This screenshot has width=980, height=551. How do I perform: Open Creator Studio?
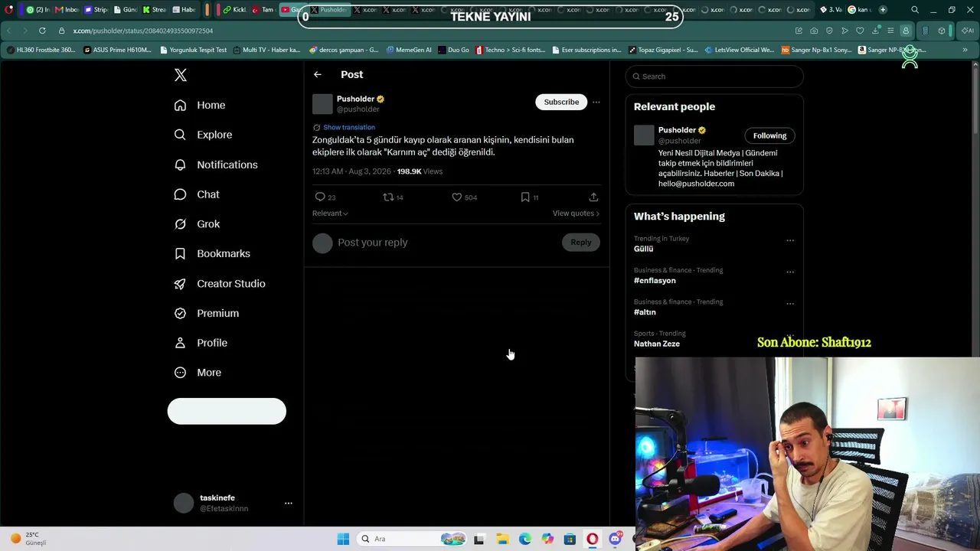pyautogui.click(x=220, y=283)
